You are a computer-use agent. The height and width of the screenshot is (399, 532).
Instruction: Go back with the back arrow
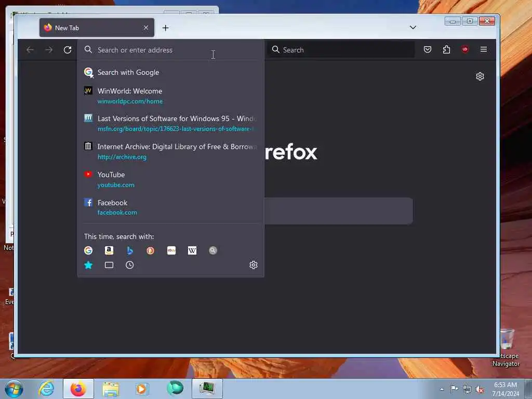click(30, 50)
